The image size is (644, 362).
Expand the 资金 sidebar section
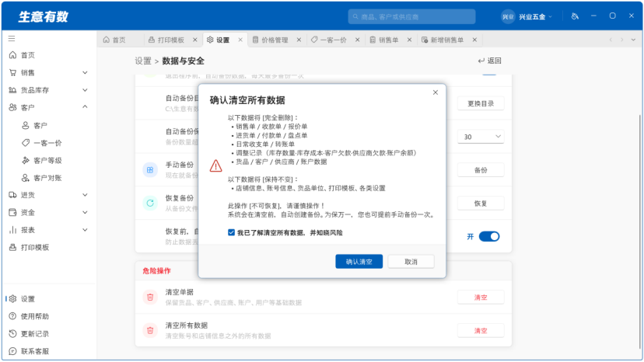pyautogui.click(x=85, y=212)
